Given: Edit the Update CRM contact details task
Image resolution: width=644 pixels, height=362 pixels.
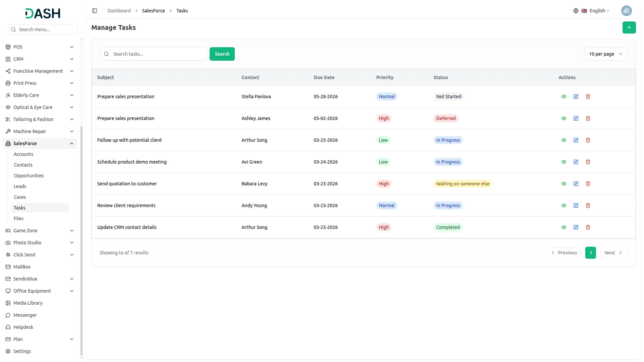Looking at the screenshot, I should click(576, 227).
